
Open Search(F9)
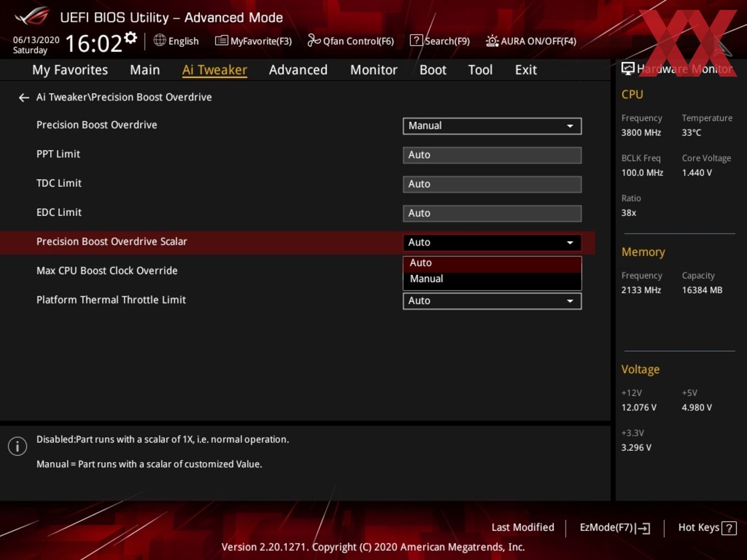click(x=440, y=41)
